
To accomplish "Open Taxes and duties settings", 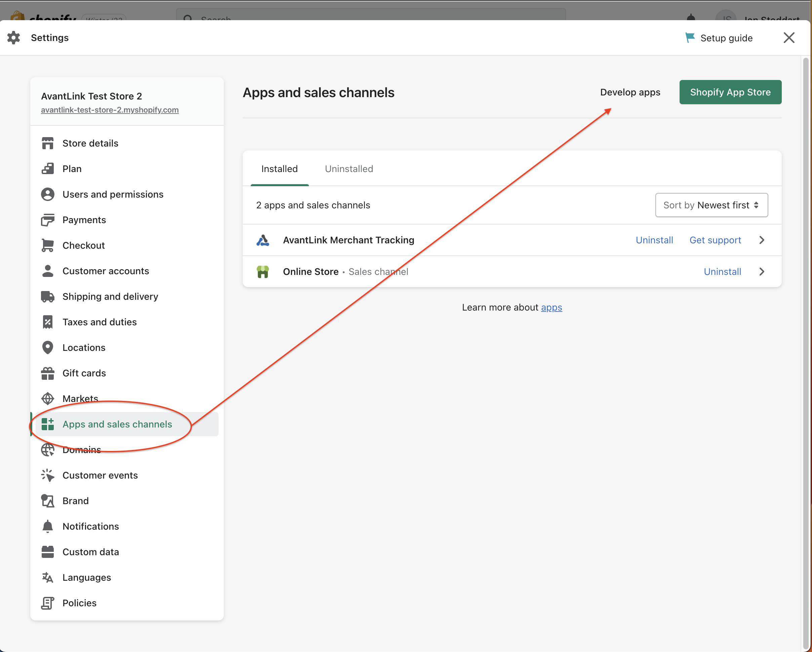I will tap(127, 322).
